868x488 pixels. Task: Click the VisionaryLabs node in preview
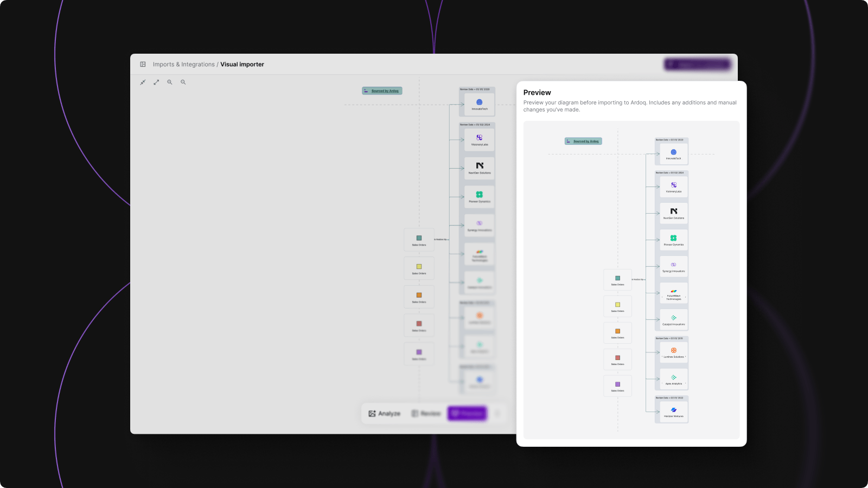673,187
